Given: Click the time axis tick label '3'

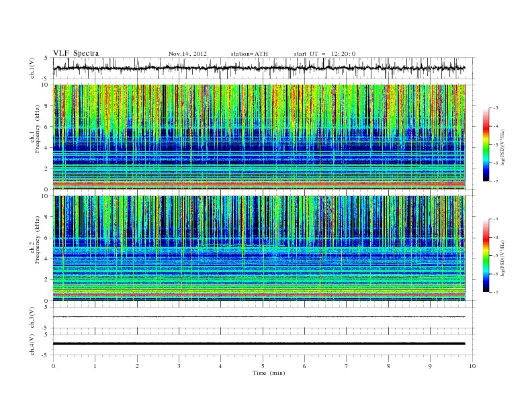Looking at the screenshot, I should pyautogui.click(x=179, y=366).
